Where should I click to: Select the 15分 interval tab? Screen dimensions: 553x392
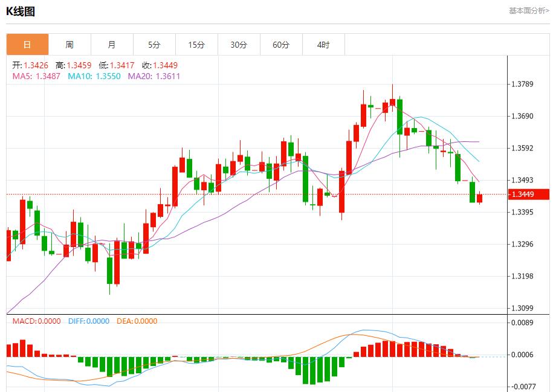[x=196, y=45]
